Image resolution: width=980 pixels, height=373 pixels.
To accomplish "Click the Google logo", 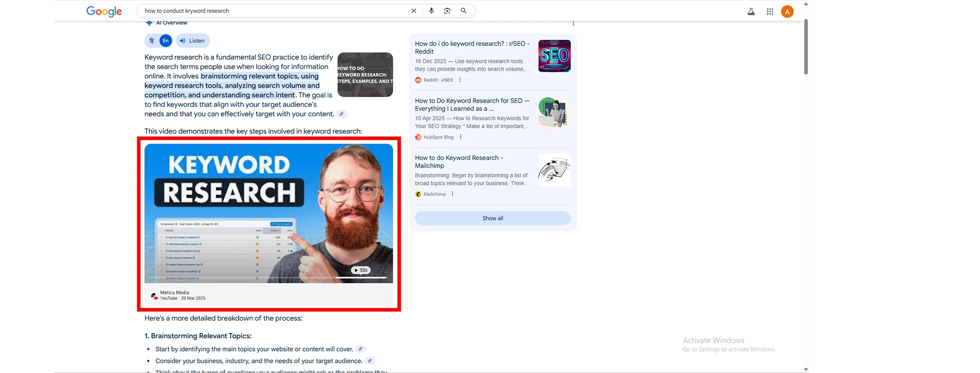I will (x=104, y=11).
